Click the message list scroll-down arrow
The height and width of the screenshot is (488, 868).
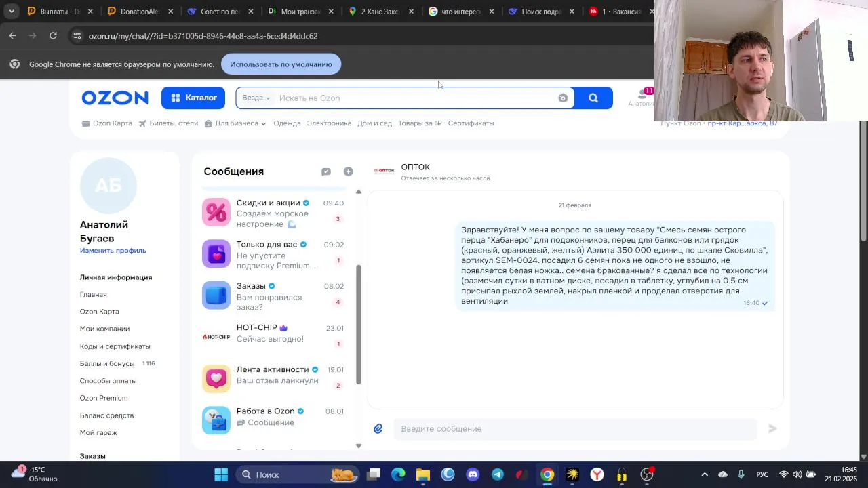click(359, 446)
